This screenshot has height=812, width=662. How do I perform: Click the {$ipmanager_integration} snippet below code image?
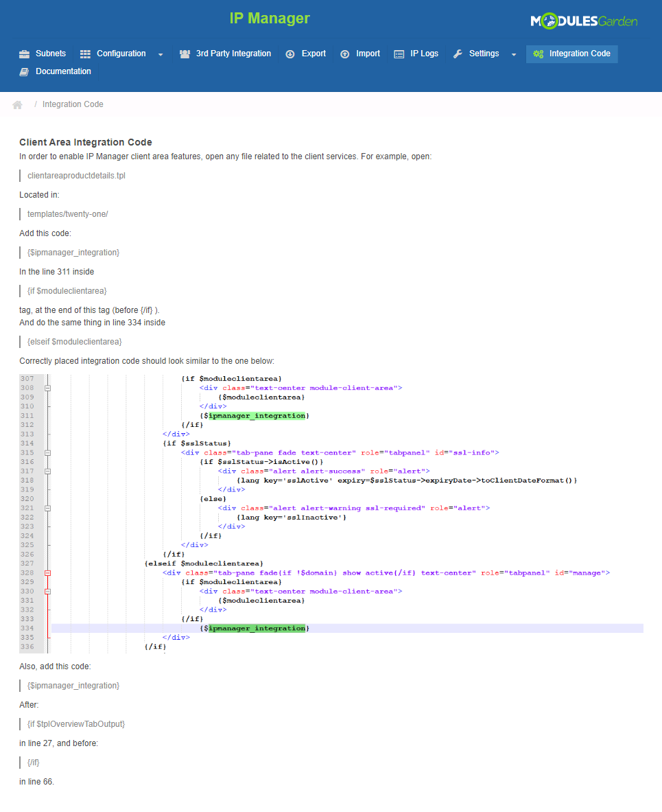[x=73, y=686]
